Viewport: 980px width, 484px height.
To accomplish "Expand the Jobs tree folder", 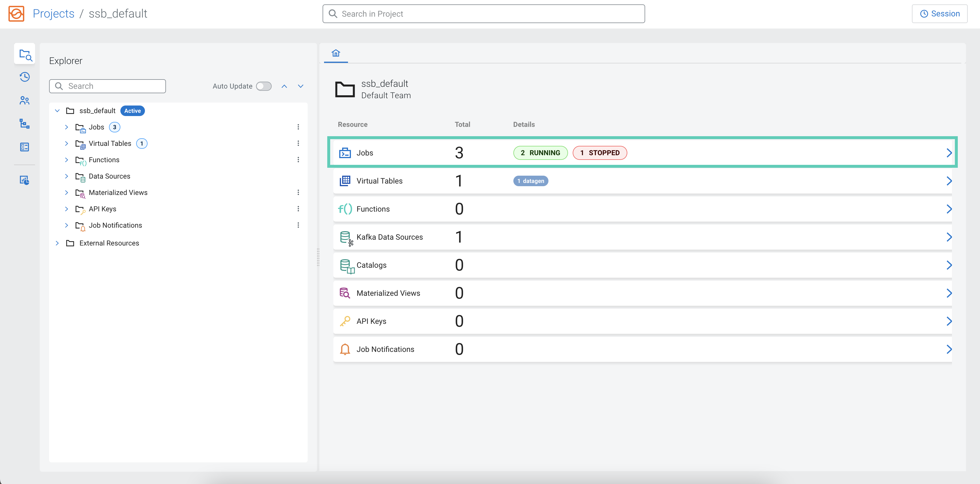I will click(x=67, y=127).
